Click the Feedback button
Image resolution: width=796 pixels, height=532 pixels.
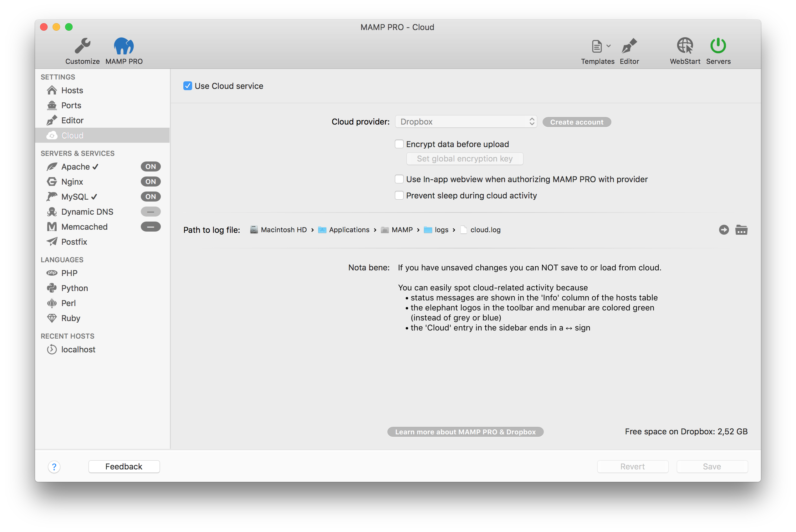point(124,467)
